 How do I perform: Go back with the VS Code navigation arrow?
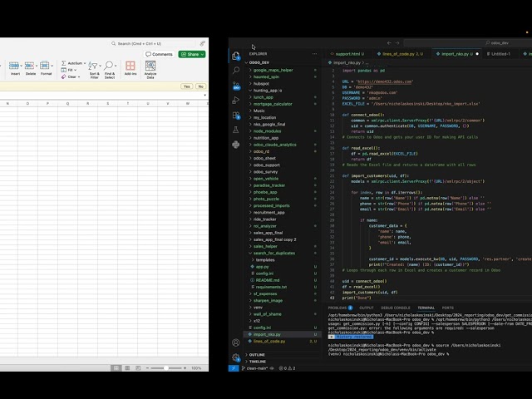pos(389,43)
